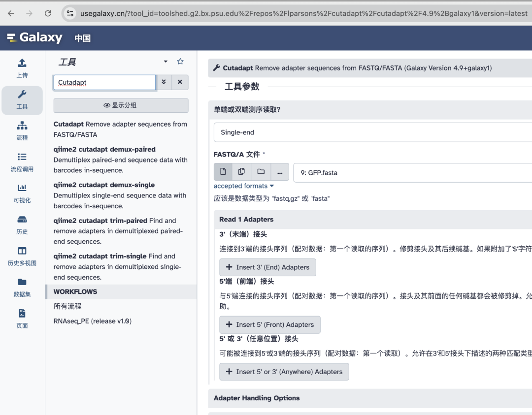The image size is (532, 415).
Task: Reload the current page
Action: pos(48,13)
